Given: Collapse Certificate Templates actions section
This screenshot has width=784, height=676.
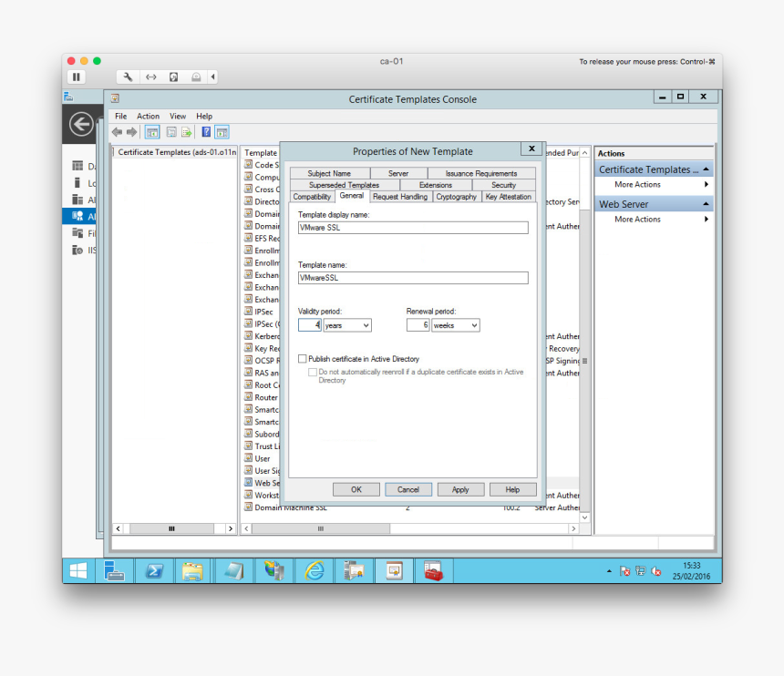Looking at the screenshot, I should pyautogui.click(x=706, y=169).
